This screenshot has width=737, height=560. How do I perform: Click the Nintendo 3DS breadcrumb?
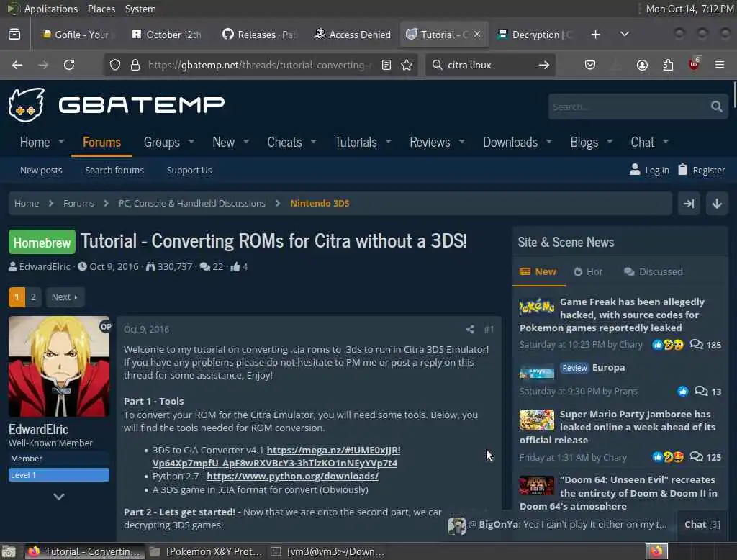(320, 204)
